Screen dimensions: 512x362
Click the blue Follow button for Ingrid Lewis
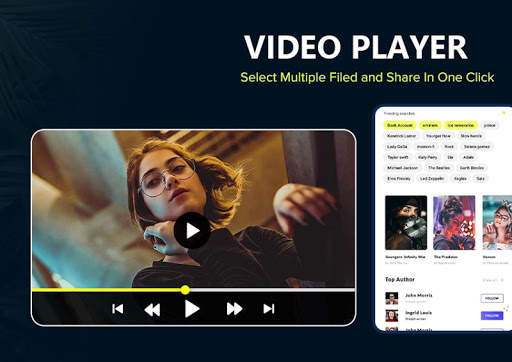[492, 316]
